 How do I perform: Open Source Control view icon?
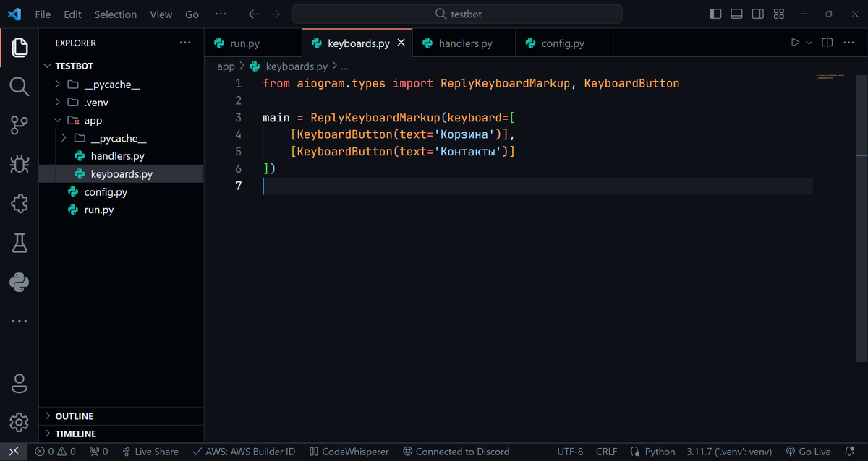(20, 126)
